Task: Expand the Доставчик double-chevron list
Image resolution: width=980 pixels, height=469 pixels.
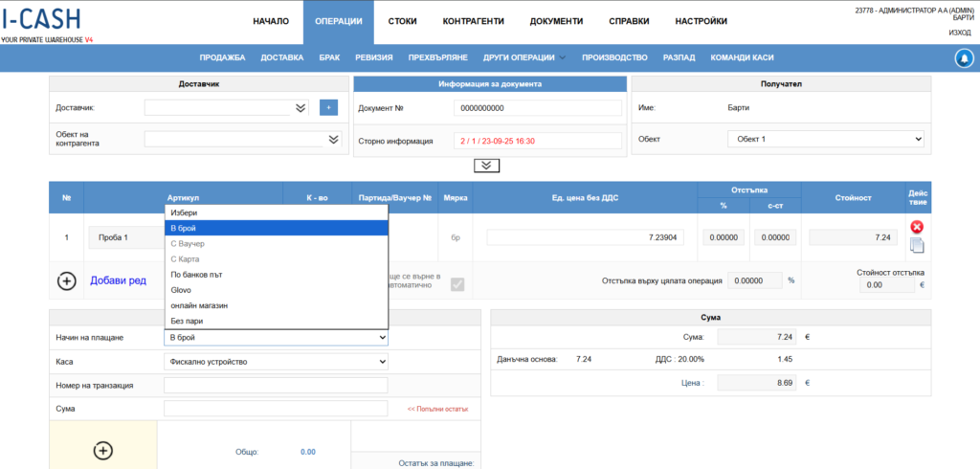Action: pyautogui.click(x=301, y=108)
